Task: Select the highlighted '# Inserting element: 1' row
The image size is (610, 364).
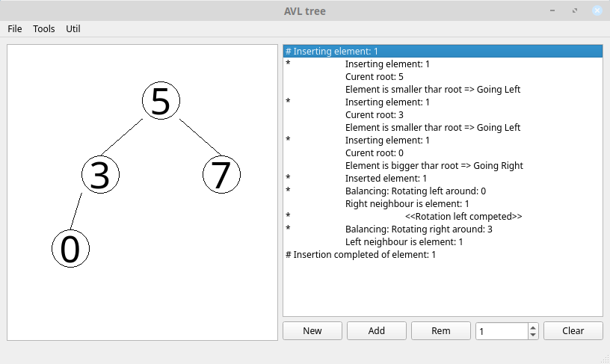Action: tap(443, 52)
